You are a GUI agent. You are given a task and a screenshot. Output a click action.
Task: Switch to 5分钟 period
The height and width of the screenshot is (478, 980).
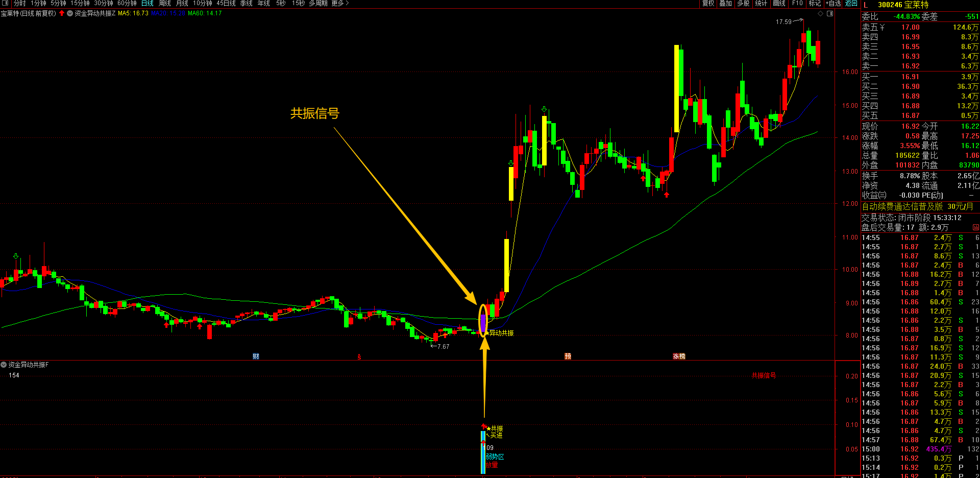click(x=58, y=3)
